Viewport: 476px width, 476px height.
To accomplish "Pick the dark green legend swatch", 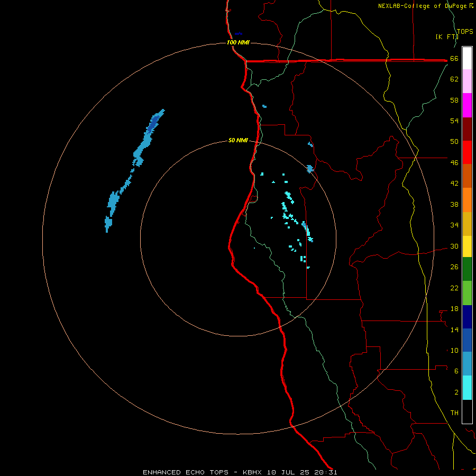I will 467,269.
